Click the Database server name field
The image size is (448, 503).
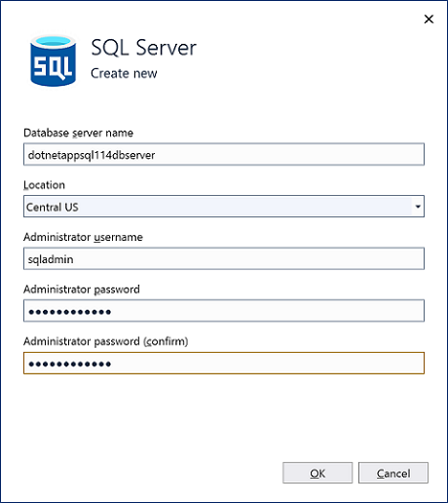[224, 154]
